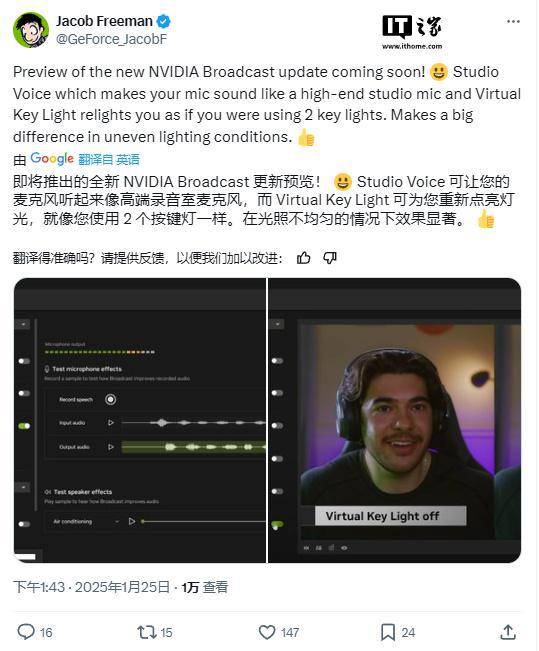Rate translation with thumbs down icon

[x=330, y=258]
